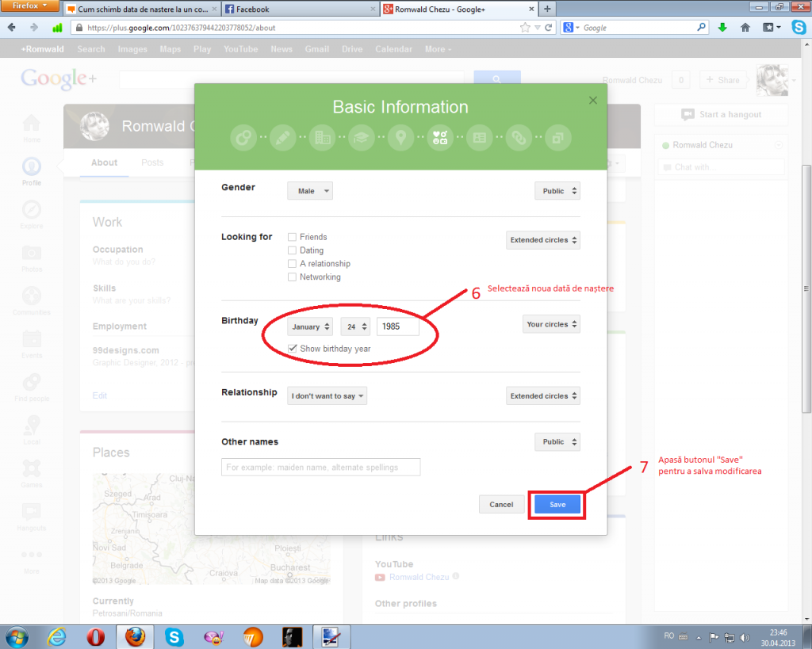Cancel the Basic Information dialog
This screenshot has width=812, height=649.
[x=501, y=505]
